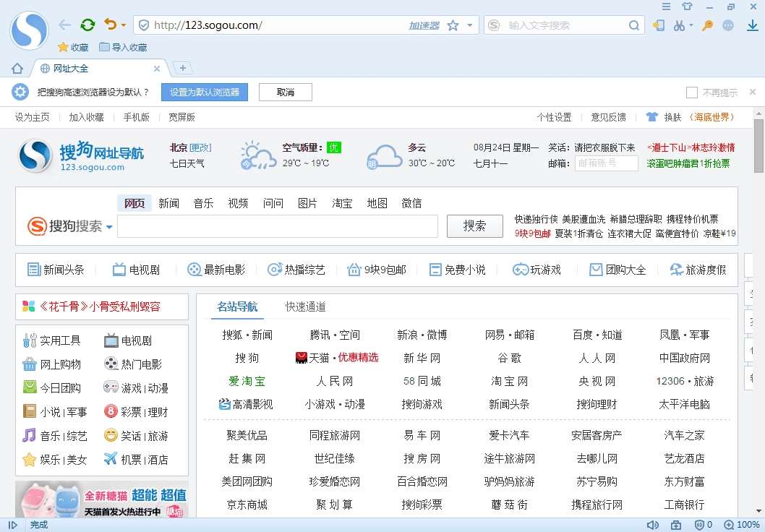Switch search to 图片 tab
Image resolution: width=765 pixels, height=532 pixels.
[x=307, y=203]
